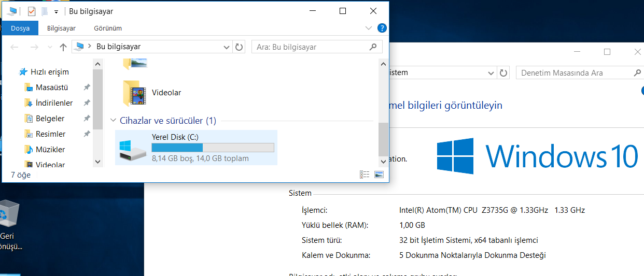Click the Sistem section heading
The width and height of the screenshot is (644, 276).
click(x=300, y=193)
